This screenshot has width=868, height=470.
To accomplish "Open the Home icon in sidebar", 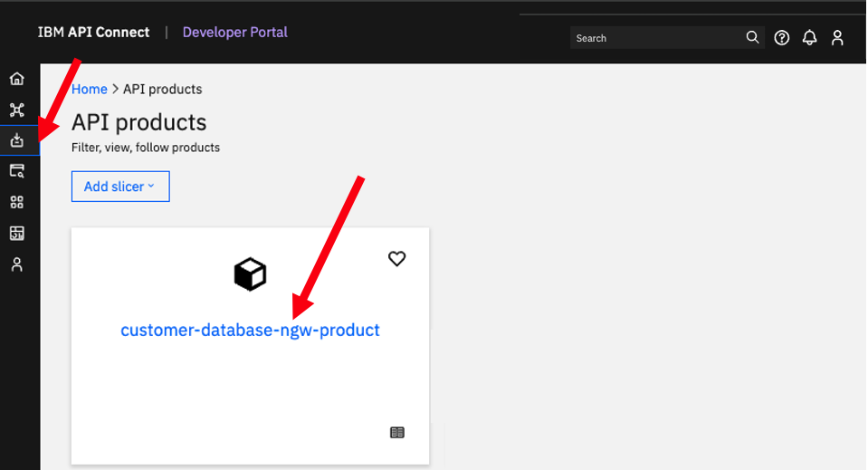I will pos(16,79).
